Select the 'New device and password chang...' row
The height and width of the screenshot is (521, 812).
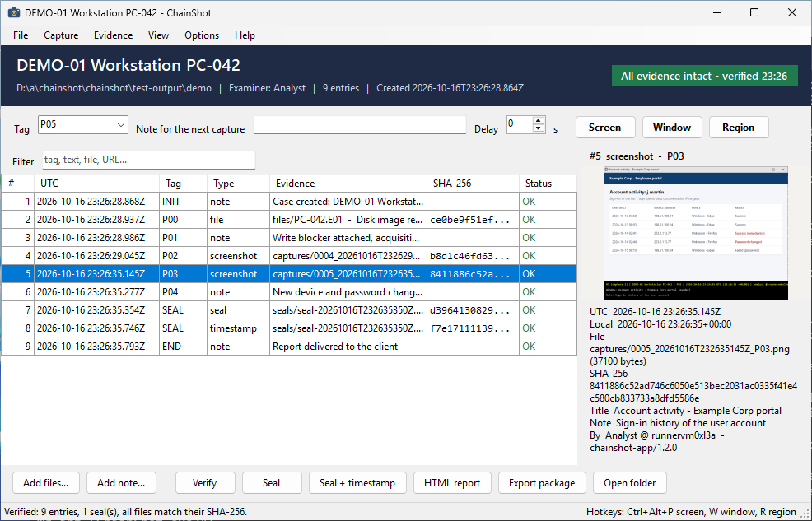tap(289, 292)
